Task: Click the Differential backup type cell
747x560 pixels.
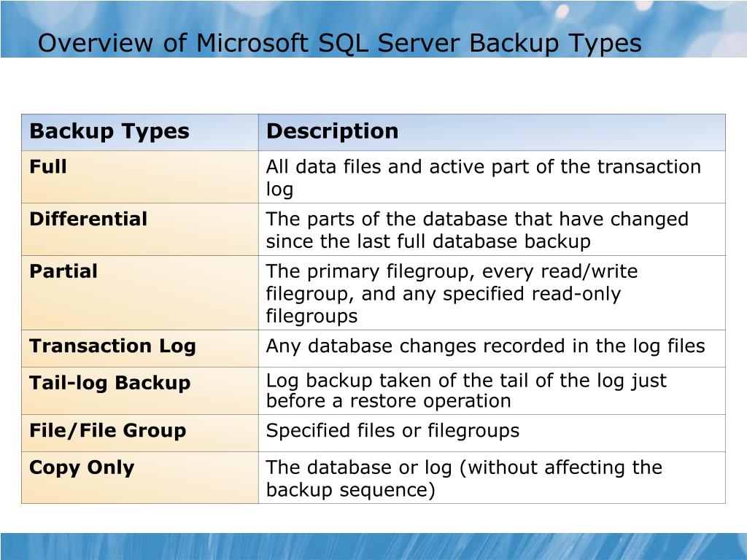Action: pyautogui.click(x=140, y=229)
